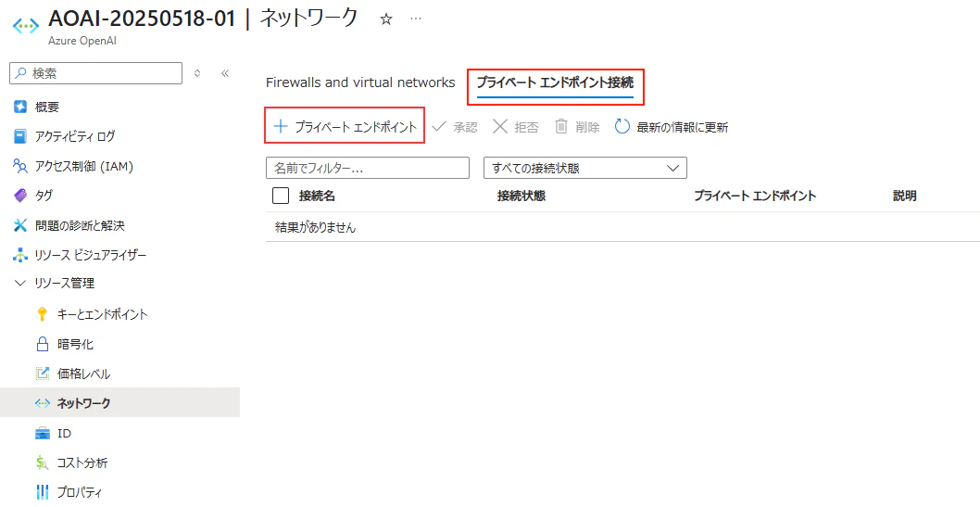Open the more options ellipsis in header
Screen dimensions: 980x507
click(x=416, y=19)
